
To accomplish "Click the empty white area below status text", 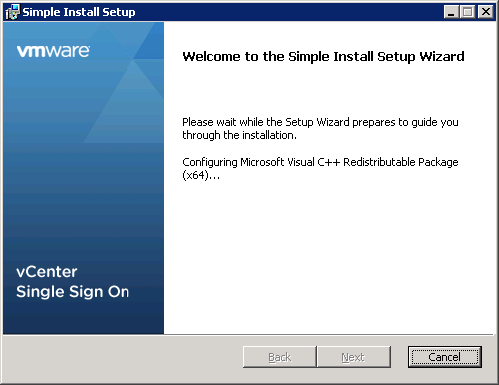I will coord(328,257).
